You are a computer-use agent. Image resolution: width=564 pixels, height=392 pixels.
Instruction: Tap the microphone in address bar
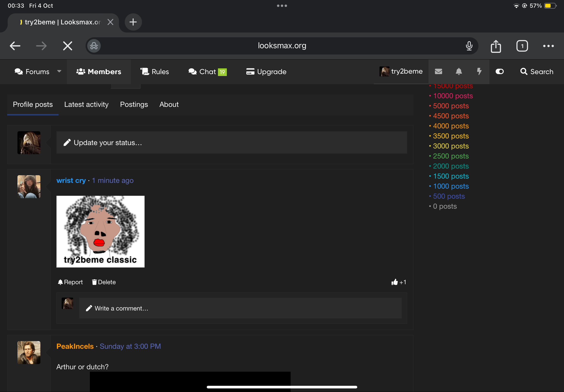469,46
